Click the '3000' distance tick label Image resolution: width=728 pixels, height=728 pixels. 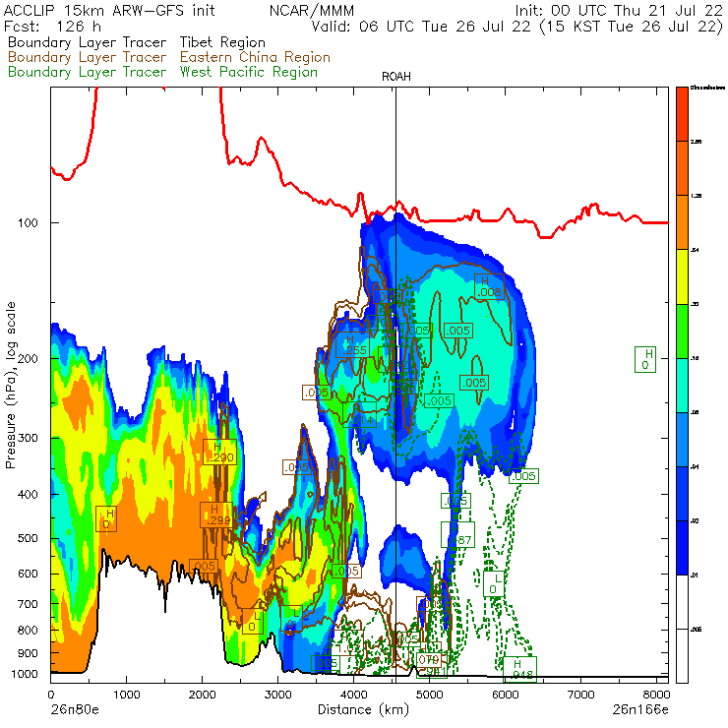(x=277, y=695)
